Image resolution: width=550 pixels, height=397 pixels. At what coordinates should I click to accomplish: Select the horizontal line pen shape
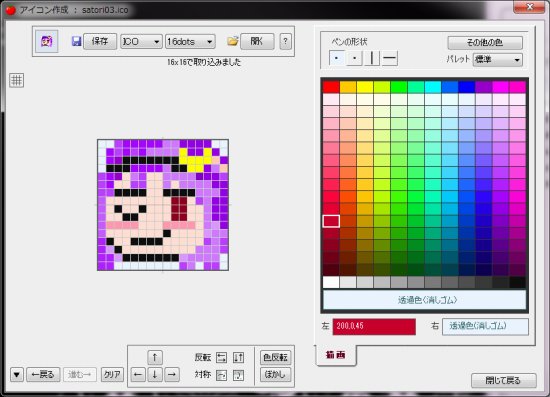[389, 58]
